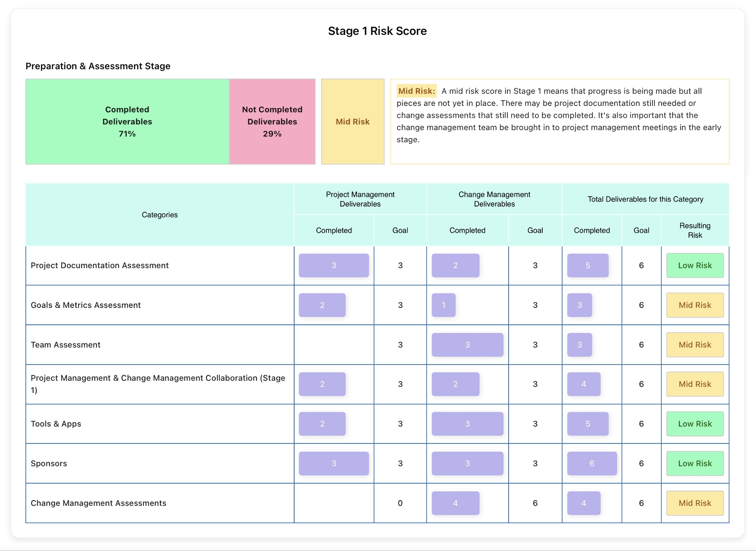Click the Low Risk badge for Project Documentation Assessment
The image size is (756, 551).
coord(695,265)
